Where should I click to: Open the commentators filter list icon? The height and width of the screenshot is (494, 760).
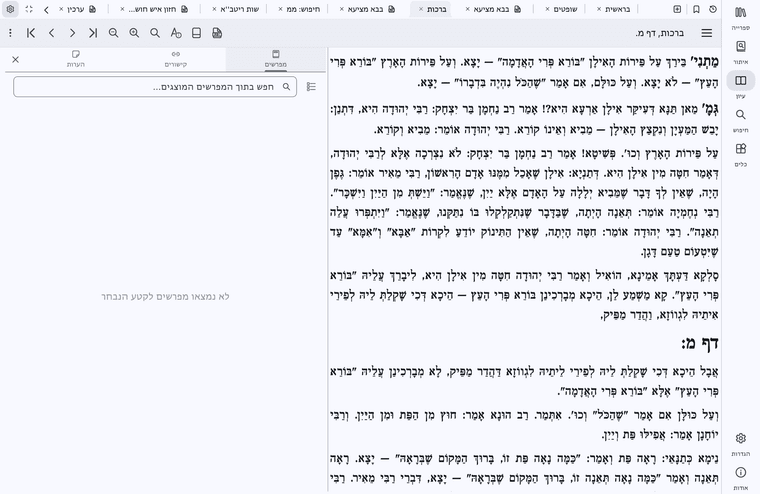[x=311, y=87]
